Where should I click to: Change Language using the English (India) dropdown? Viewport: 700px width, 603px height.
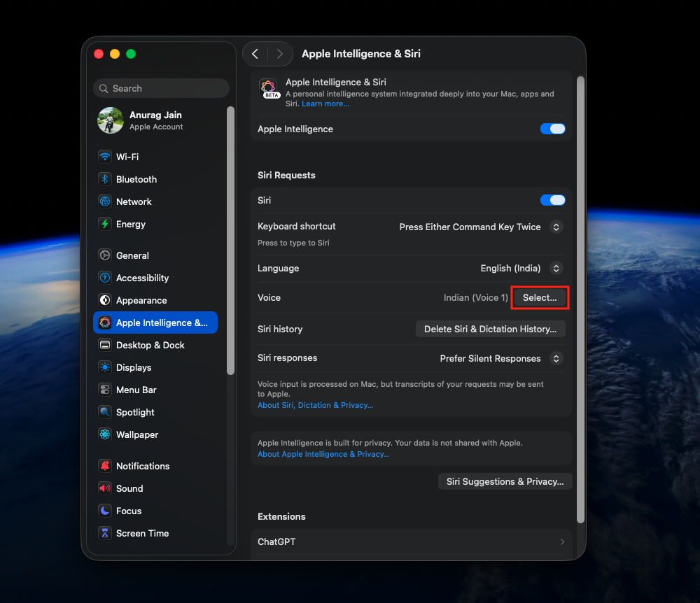556,268
